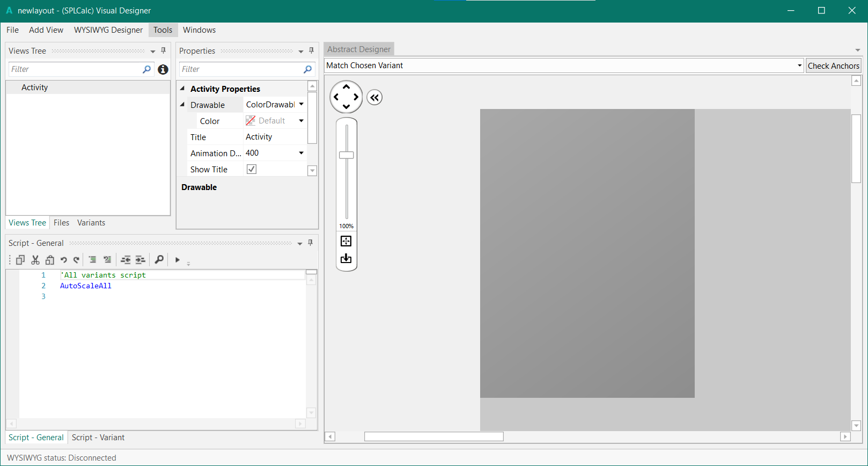Pan the designer view down
This screenshot has width=868, height=466.
coord(347,107)
